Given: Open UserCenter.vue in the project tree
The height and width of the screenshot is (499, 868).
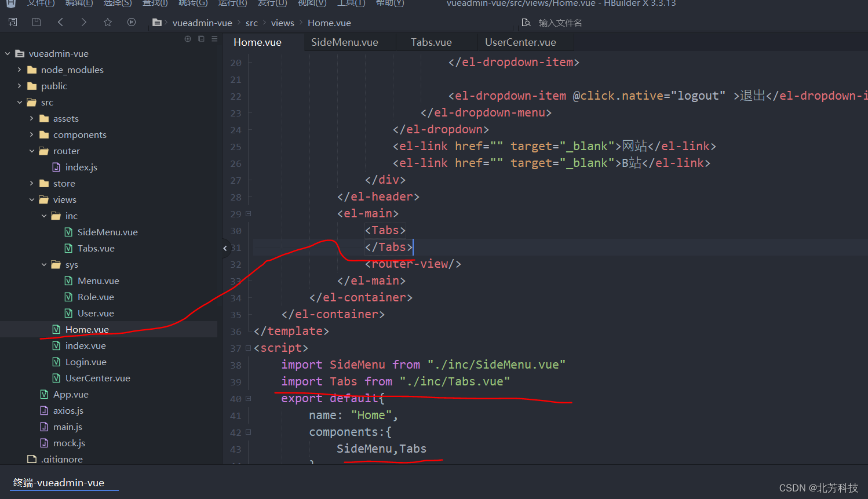Looking at the screenshot, I should [x=97, y=378].
